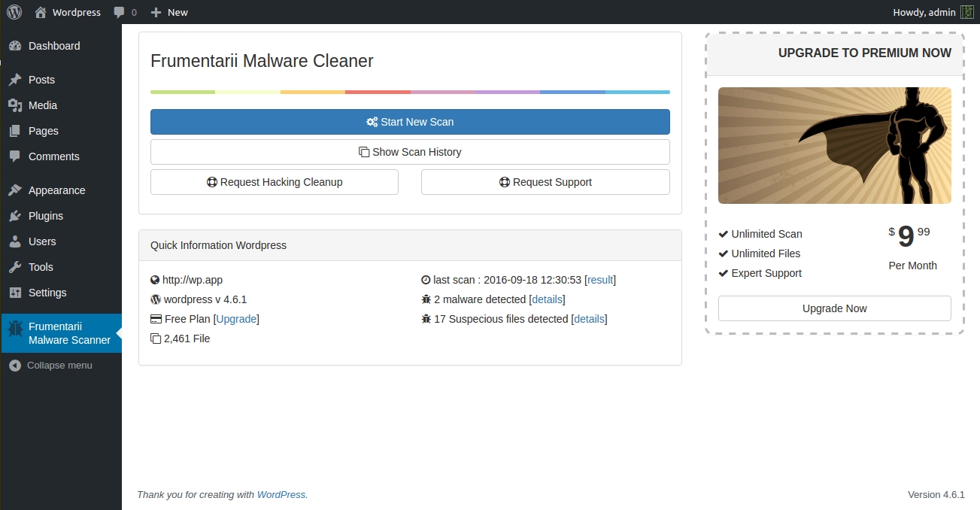Click the Media icon in sidebar
The width and height of the screenshot is (980, 510).
15,105
